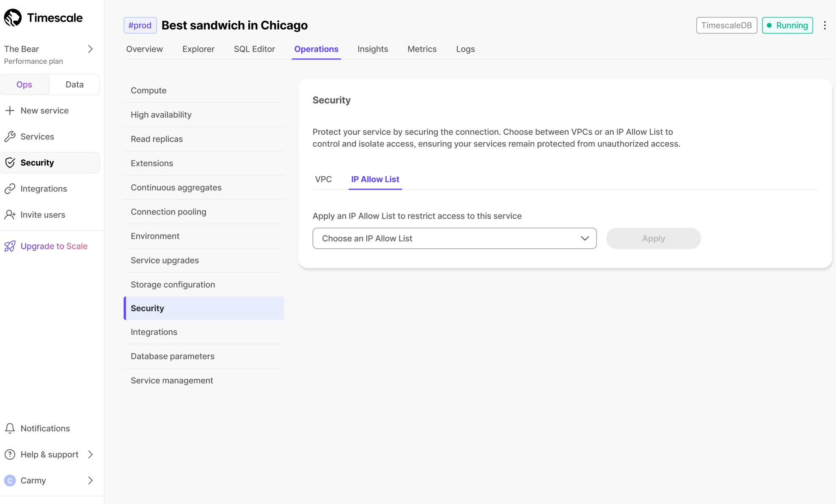
Task: Switch to the Data toggle
Action: pyautogui.click(x=74, y=85)
